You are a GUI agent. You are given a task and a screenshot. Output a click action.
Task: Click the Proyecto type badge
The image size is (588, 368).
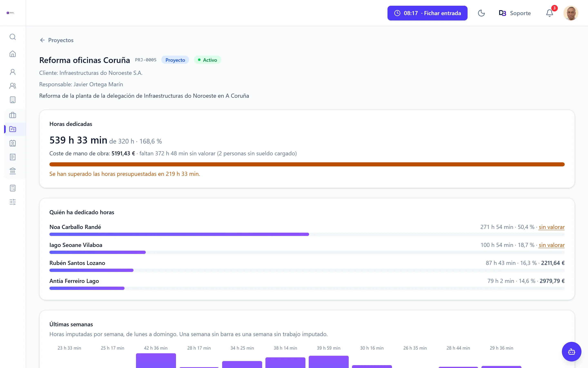coord(175,60)
